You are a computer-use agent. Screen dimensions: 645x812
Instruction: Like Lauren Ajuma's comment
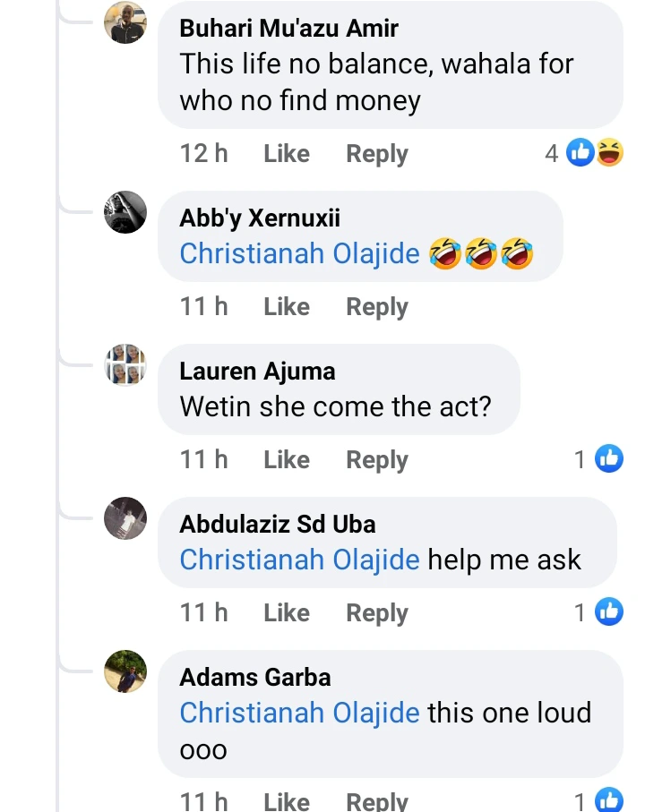tap(287, 460)
